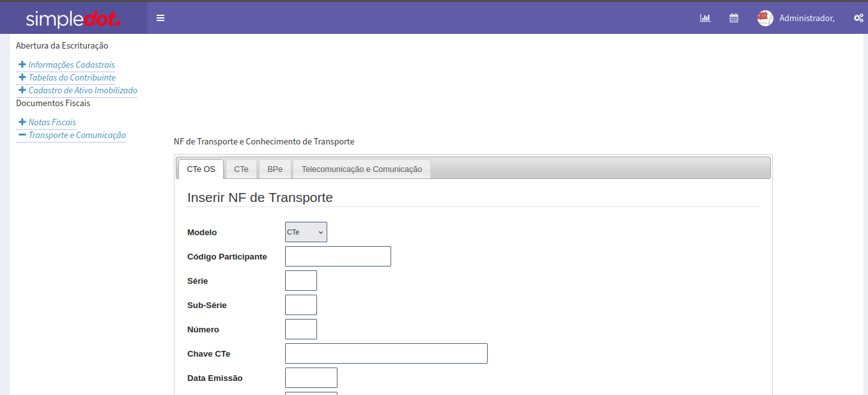The image size is (868, 395).
Task: Open the settings gears icon
Action: 858,18
